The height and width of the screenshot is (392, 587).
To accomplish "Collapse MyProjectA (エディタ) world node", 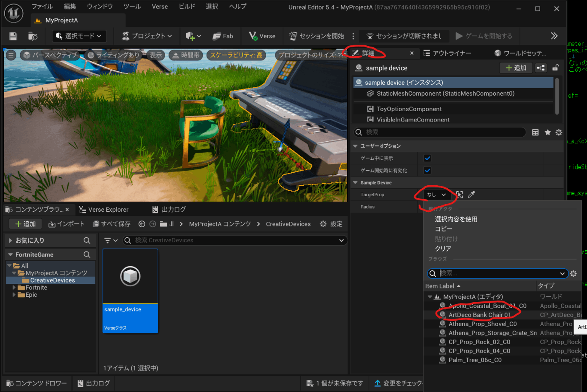I will tap(430, 297).
